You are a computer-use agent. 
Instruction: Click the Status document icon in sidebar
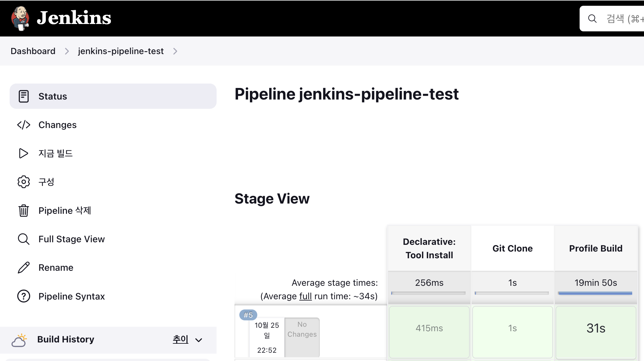pos(24,96)
